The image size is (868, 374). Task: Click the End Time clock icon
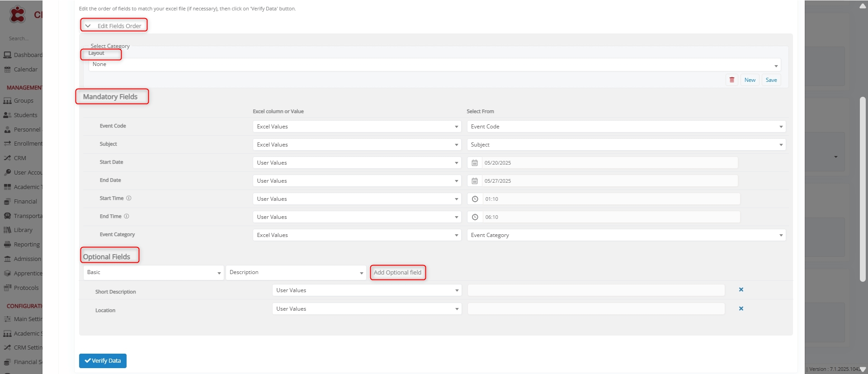pyautogui.click(x=475, y=217)
